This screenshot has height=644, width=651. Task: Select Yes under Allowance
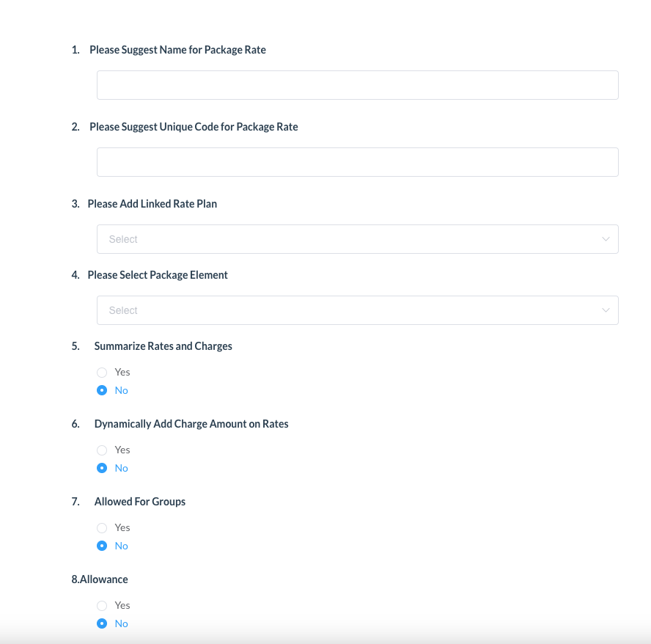pyautogui.click(x=102, y=605)
